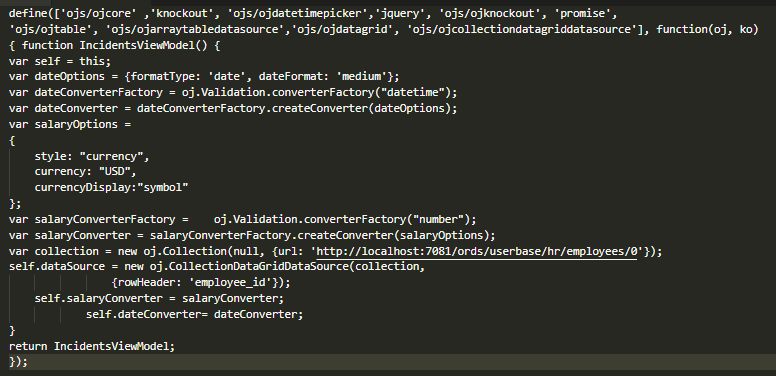Click the final '});' closing line
776x376 pixels.
click(18, 362)
